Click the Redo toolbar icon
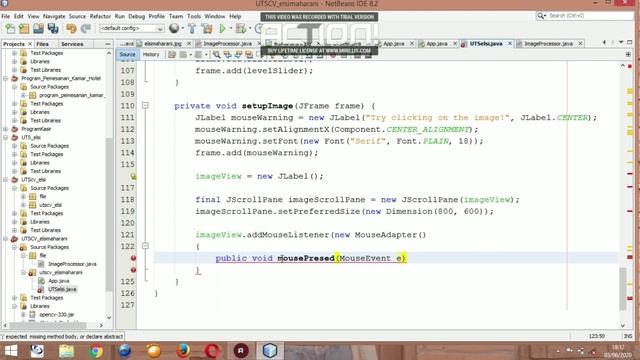Screen dimensions: 640x360 click(x=86, y=29)
